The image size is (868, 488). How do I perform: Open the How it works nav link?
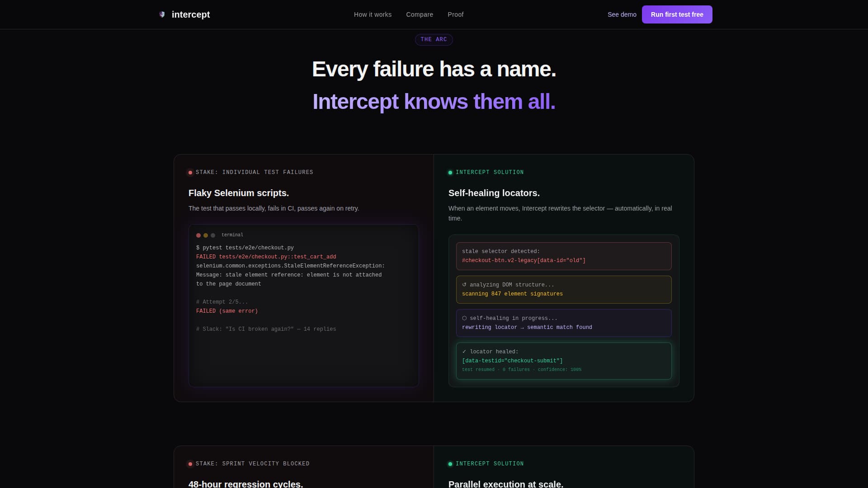click(x=373, y=14)
